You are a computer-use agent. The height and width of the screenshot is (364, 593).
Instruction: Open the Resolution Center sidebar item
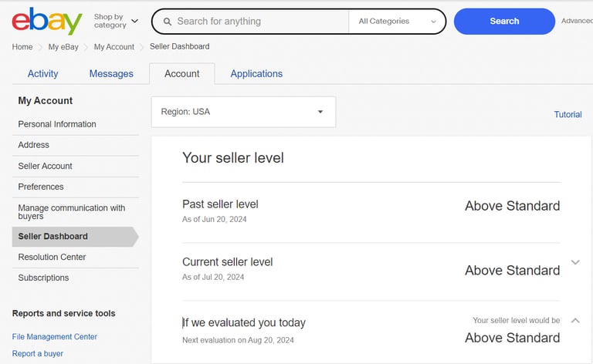[x=52, y=257]
